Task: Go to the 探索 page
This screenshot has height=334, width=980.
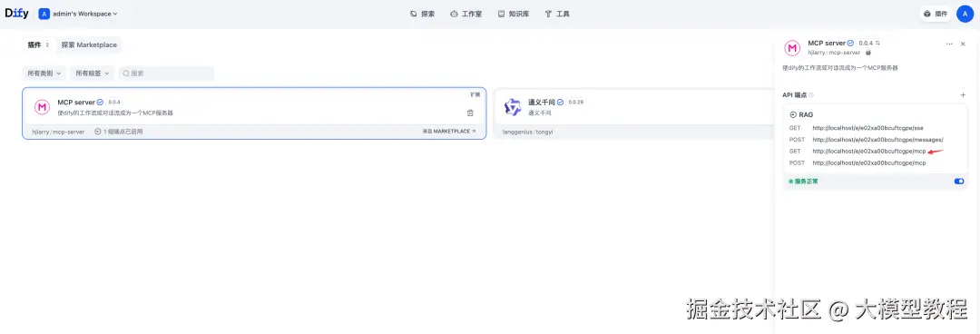Action: (x=423, y=14)
